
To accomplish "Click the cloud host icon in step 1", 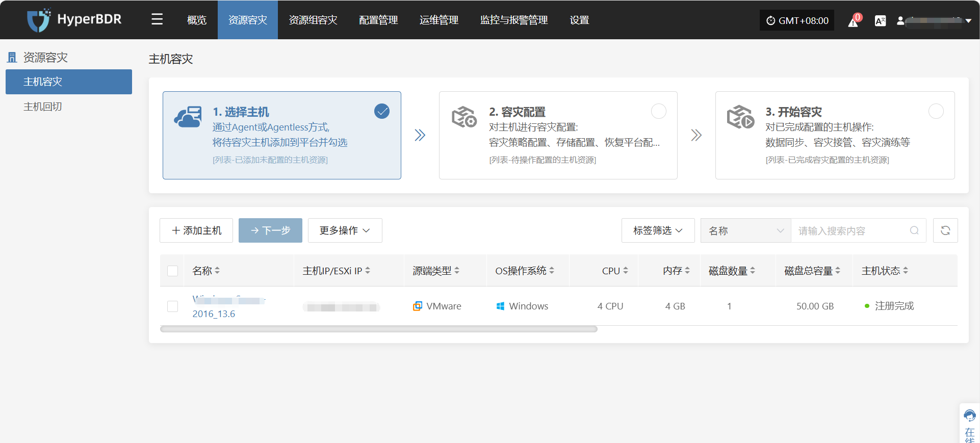I will click(x=188, y=117).
